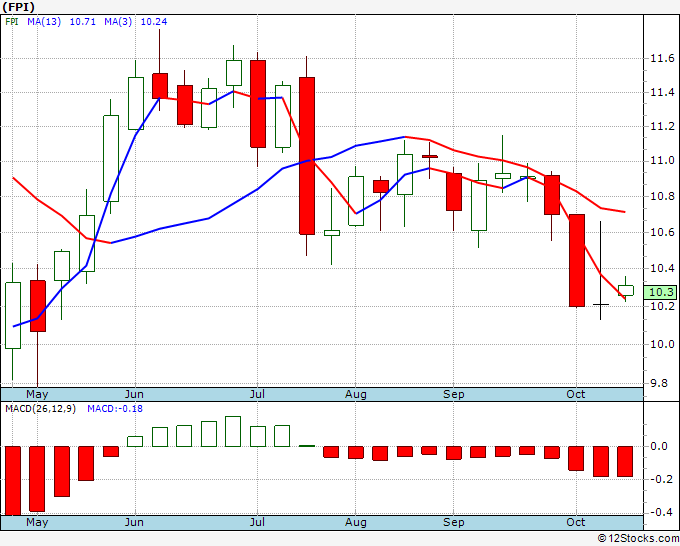Click Aug on the MACD timeline
Viewport: 680px width, 546px height.
pos(356,522)
